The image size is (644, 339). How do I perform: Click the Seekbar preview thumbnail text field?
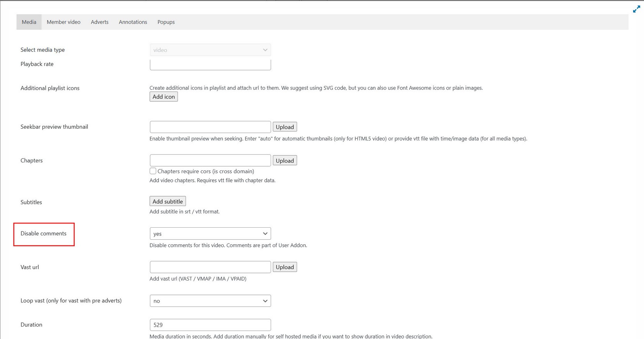tap(210, 127)
